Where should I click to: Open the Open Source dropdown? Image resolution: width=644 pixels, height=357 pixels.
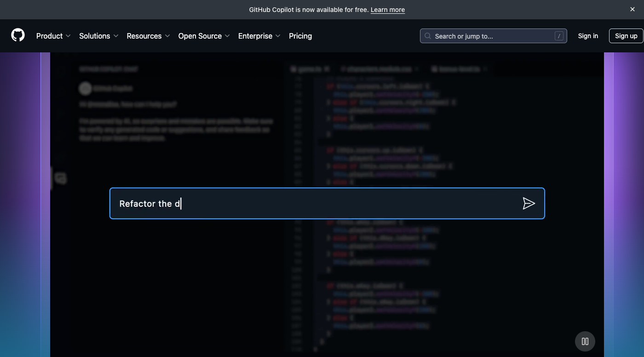click(x=204, y=36)
